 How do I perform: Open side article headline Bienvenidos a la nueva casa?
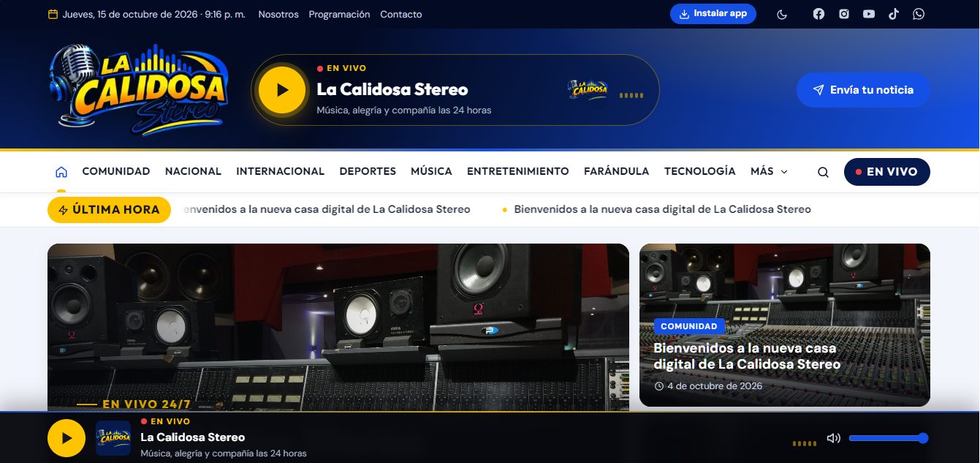pyautogui.click(x=747, y=356)
